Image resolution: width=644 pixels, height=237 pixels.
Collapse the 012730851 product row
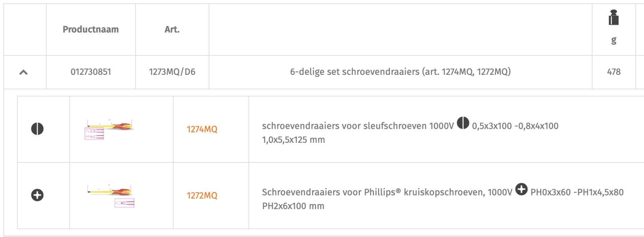point(23,72)
